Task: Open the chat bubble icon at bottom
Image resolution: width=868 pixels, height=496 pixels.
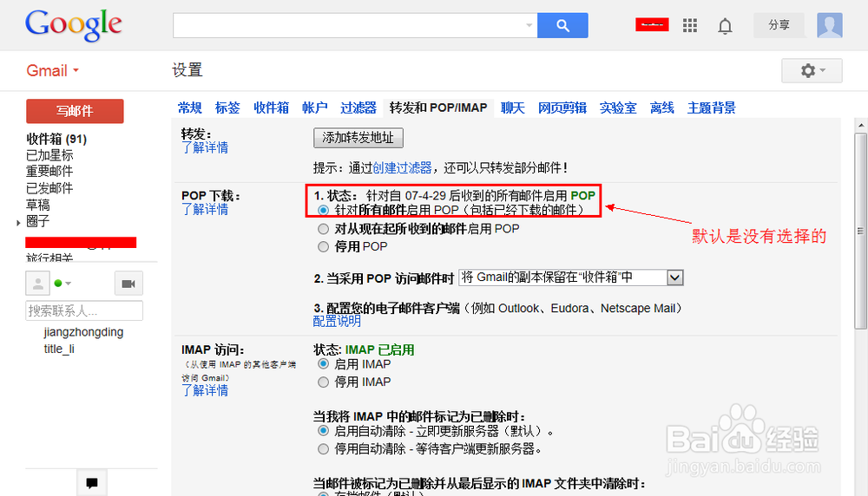Action: pyautogui.click(x=92, y=483)
